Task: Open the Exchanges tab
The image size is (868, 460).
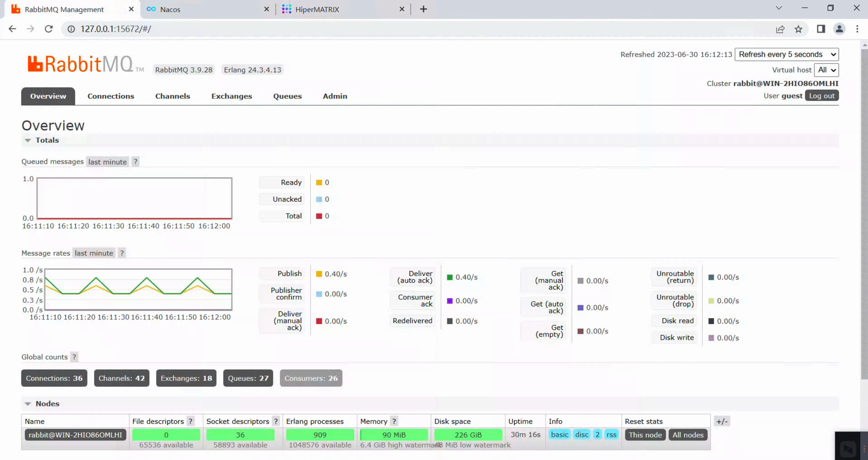Action: point(232,96)
